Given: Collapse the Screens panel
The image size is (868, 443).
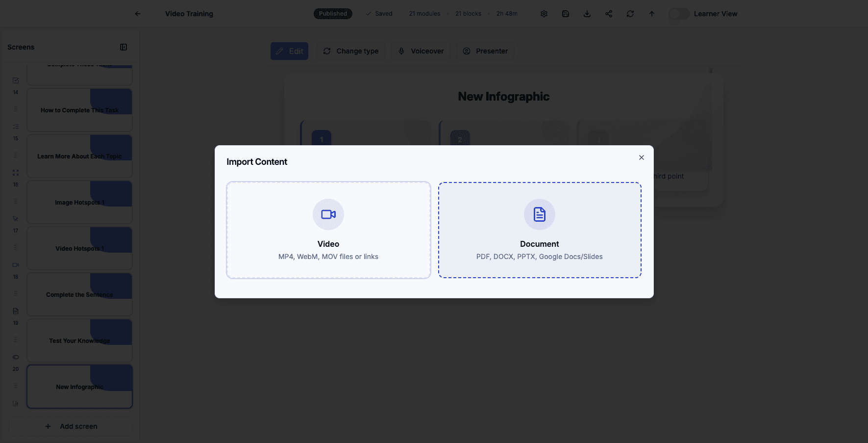Looking at the screenshot, I should point(124,47).
